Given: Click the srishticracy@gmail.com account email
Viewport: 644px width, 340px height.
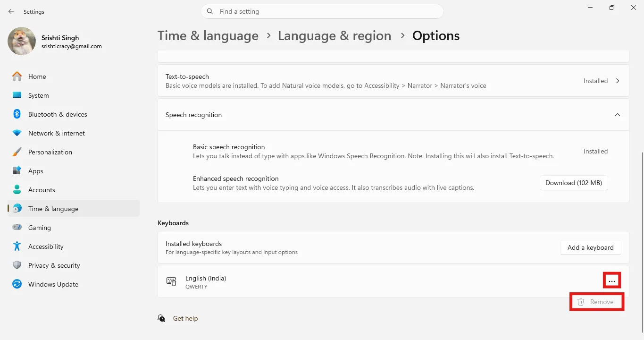Looking at the screenshot, I should (x=72, y=46).
